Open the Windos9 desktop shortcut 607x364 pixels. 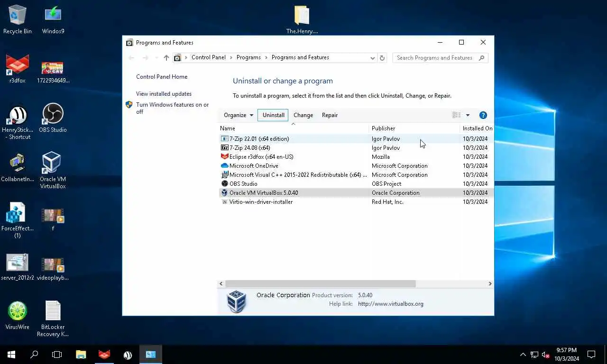53,19
